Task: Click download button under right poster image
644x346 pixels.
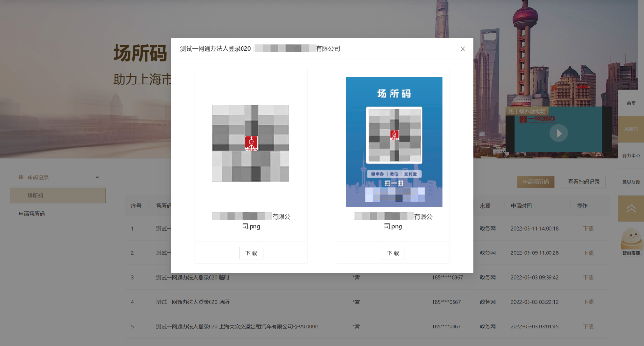Action: pos(393,253)
